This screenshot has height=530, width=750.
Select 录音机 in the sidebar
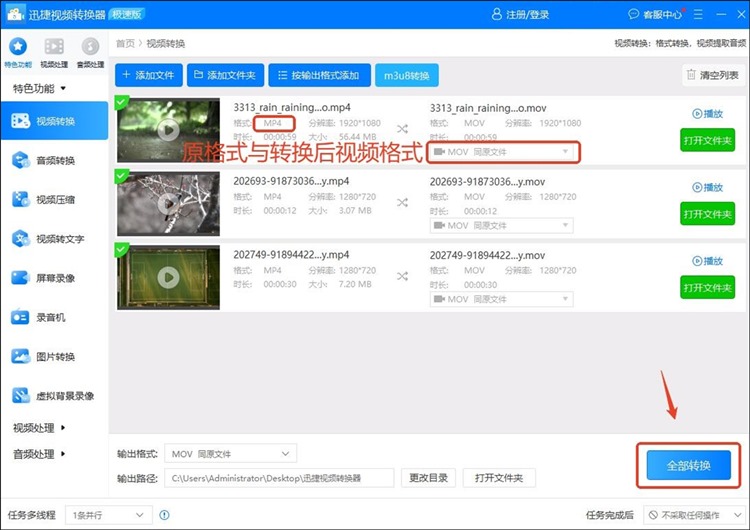(54, 317)
